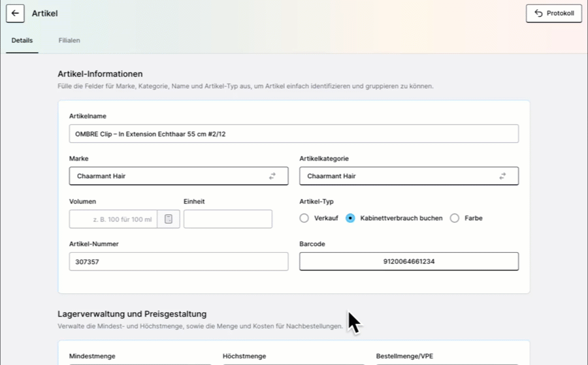
Task: Focus the Artikelname text field
Action: [x=293, y=134]
